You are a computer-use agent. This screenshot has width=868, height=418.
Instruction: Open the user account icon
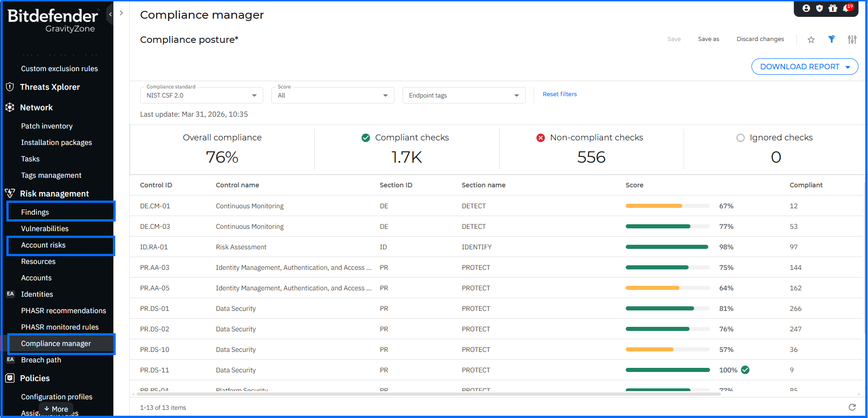pos(806,8)
